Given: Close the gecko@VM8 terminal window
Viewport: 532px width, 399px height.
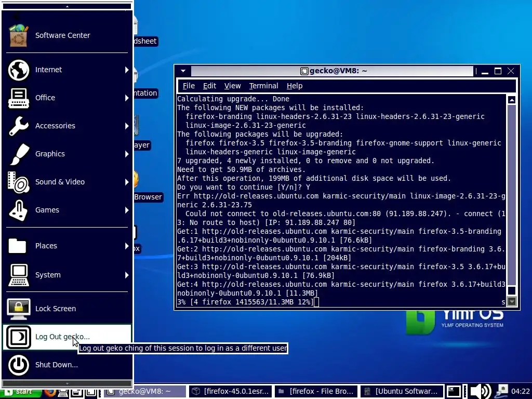Looking at the screenshot, I should (511, 71).
